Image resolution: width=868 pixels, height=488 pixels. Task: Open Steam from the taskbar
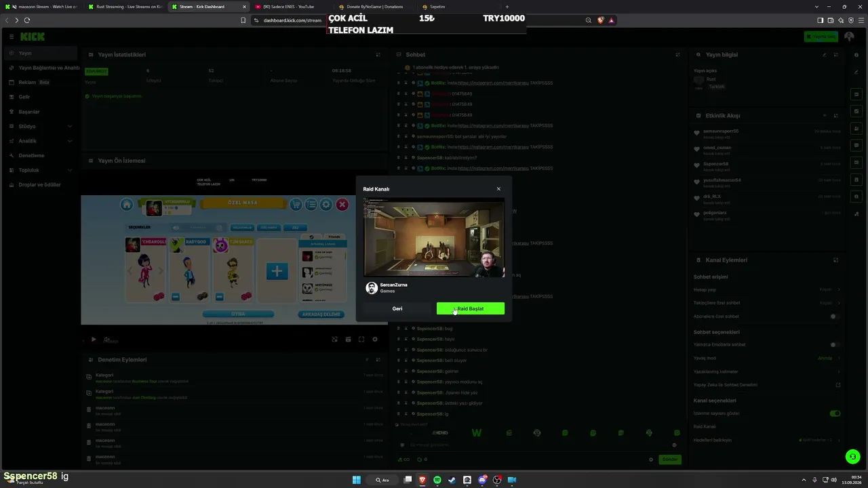coord(452,480)
